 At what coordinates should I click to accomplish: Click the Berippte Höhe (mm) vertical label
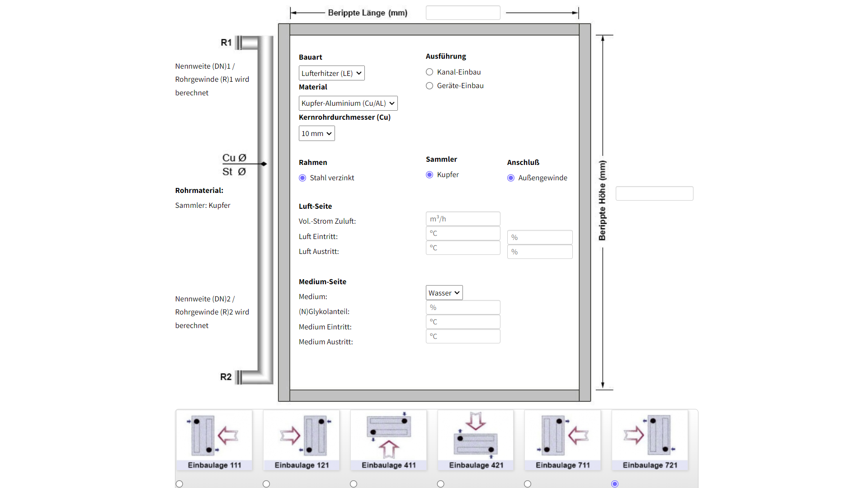(x=602, y=201)
